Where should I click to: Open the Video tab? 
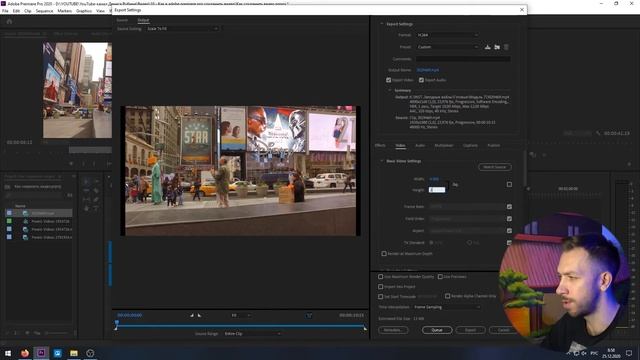400,145
